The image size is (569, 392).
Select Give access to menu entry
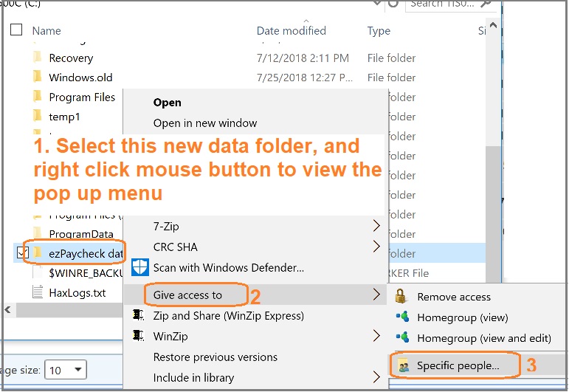click(x=187, y=295)
